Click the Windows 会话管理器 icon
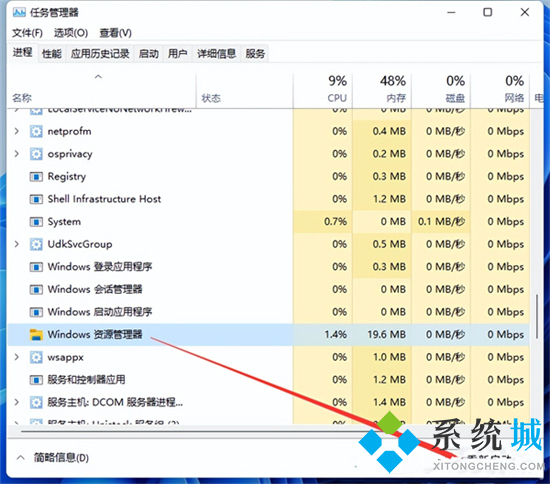 coord(36,289)
